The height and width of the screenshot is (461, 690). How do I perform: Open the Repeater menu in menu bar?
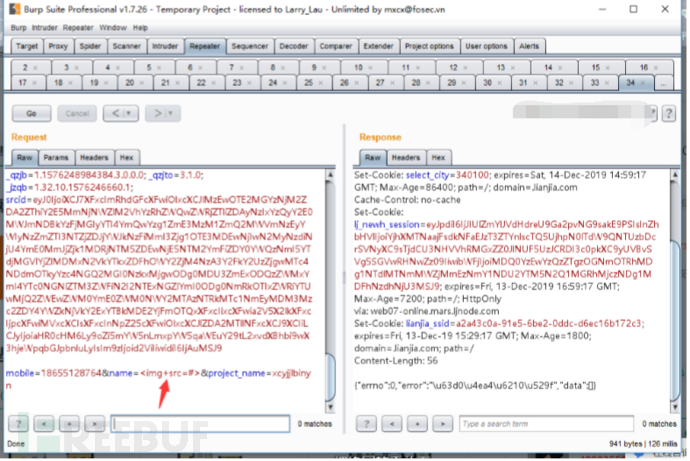[x=78, y=28]
